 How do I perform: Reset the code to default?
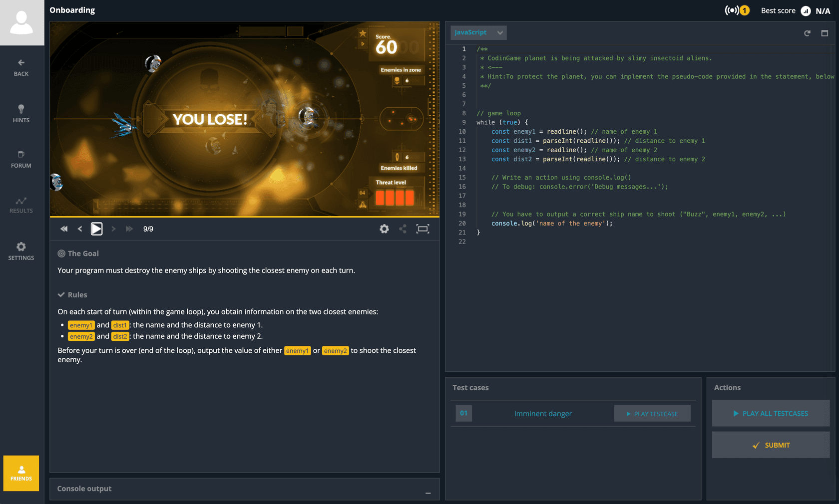pos(807,32)
